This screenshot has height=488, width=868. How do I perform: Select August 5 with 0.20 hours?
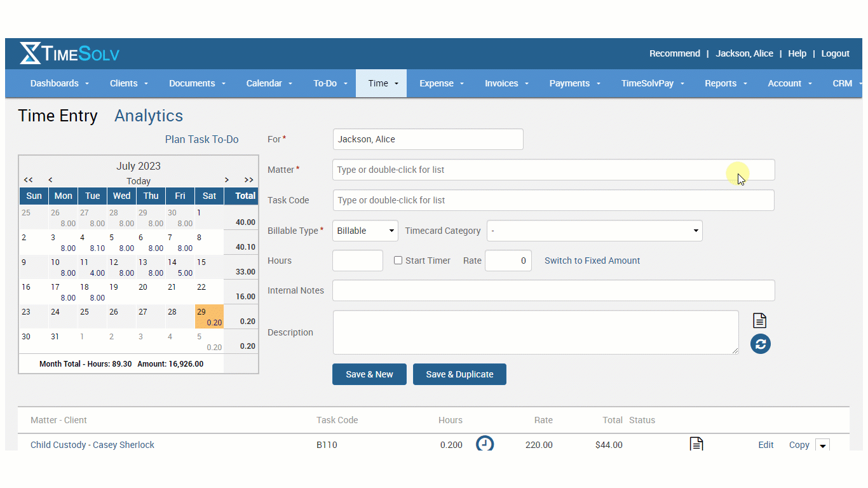coord(209,341)
